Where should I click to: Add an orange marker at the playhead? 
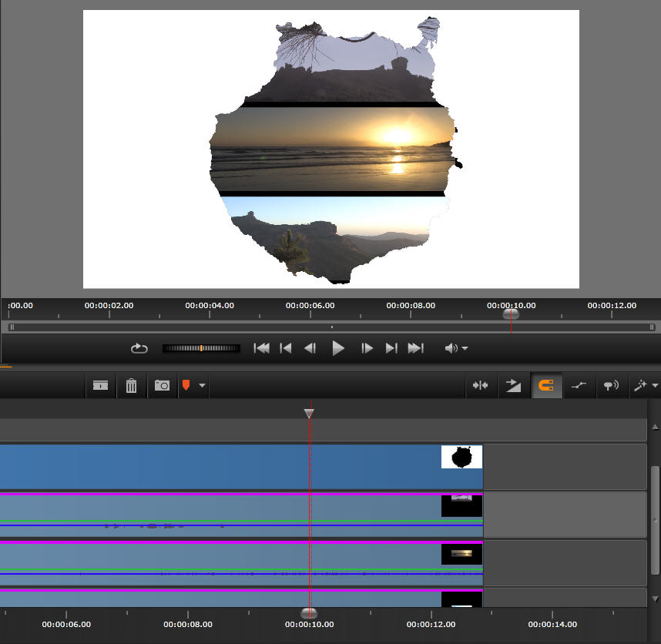coord(186,385)
